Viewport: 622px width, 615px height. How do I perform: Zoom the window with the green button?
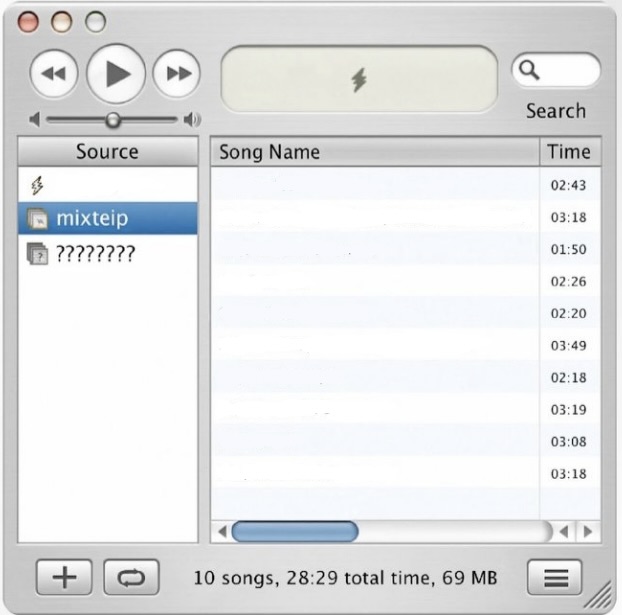tap(96, 21)
